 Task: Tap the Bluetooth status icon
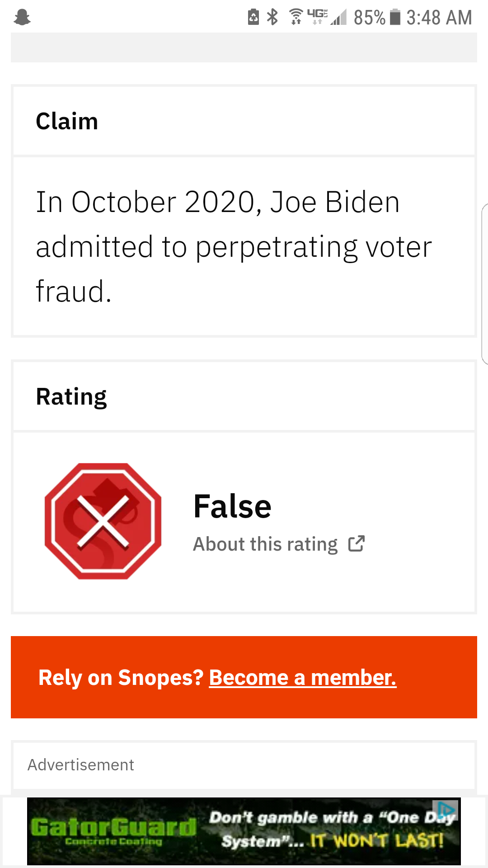[x=272, y=17]
